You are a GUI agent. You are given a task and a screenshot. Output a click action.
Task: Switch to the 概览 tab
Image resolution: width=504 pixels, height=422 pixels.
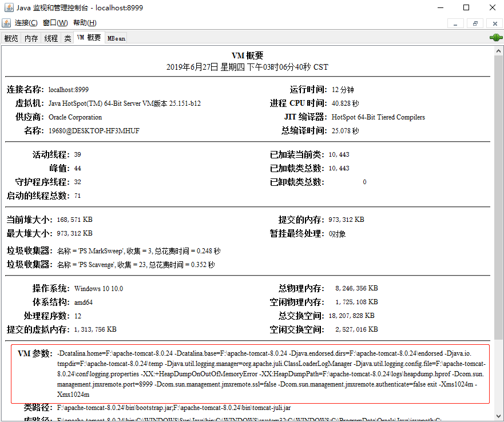click(10, 37)
